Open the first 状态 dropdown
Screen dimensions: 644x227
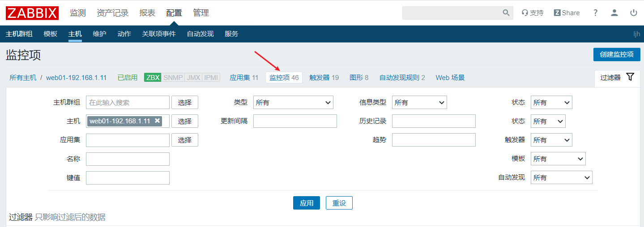click(x=551, y=102)
